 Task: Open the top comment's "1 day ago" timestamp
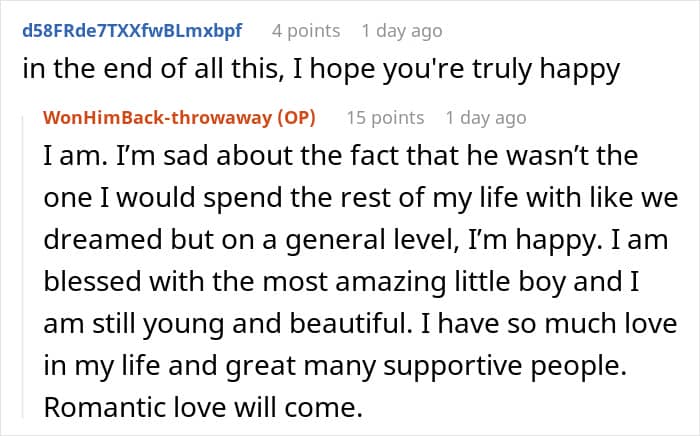point(402,31)
